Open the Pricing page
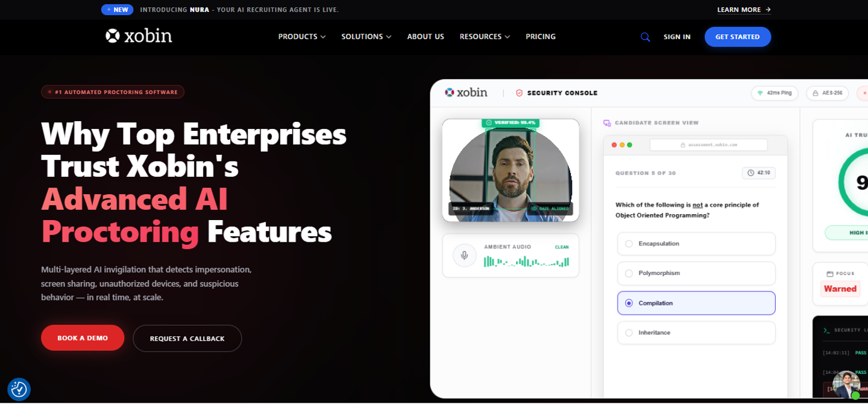868x404 pixels. (541, 37)
